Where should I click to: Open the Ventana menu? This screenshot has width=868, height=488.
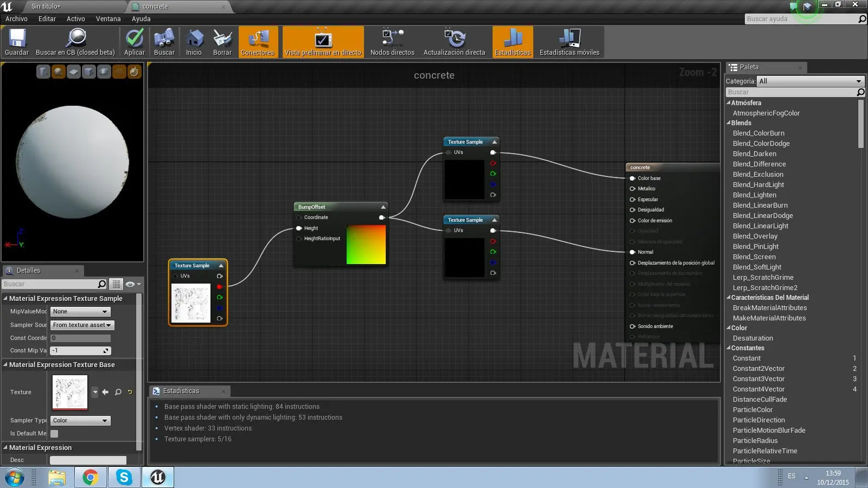[108, 18]
